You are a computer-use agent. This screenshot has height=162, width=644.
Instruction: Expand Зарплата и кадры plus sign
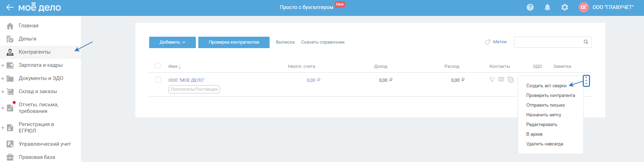point(3,65)
